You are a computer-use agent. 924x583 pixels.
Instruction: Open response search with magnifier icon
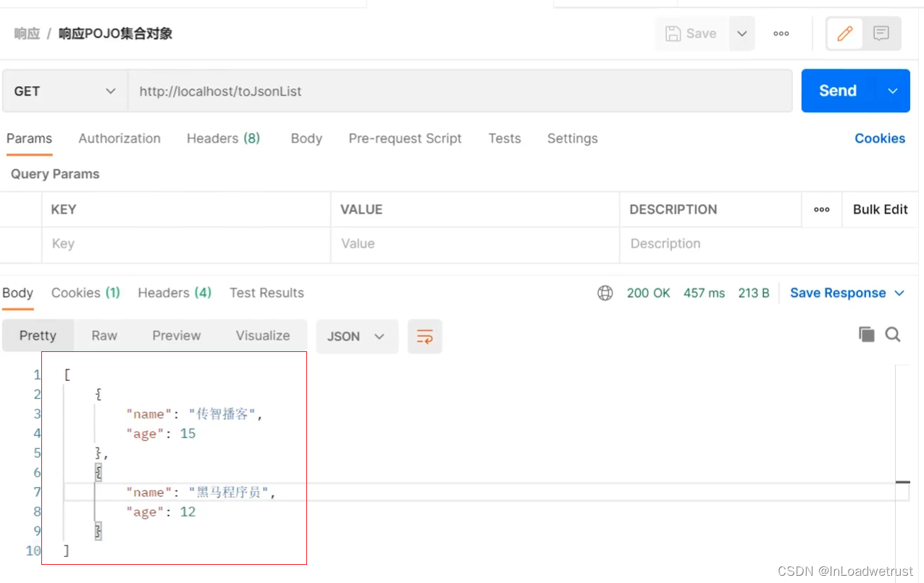[x=893, y=334]
